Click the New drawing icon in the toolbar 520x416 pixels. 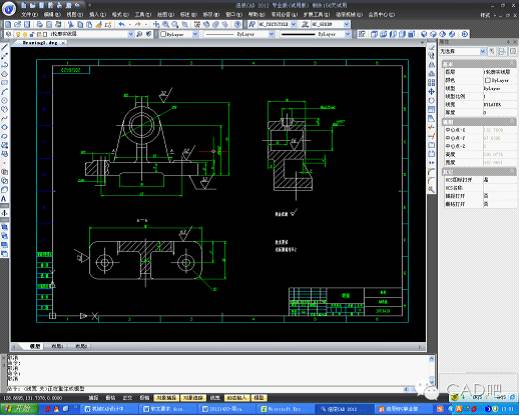(8, 24)
